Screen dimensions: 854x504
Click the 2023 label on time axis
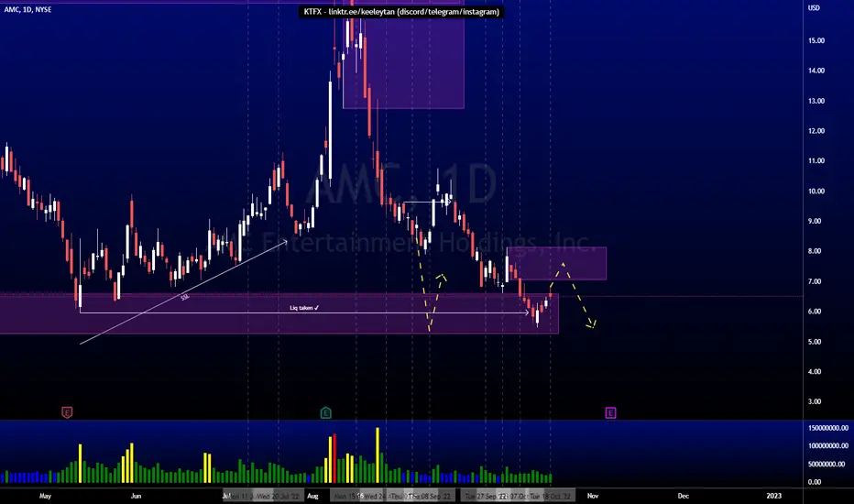(773, 496)
